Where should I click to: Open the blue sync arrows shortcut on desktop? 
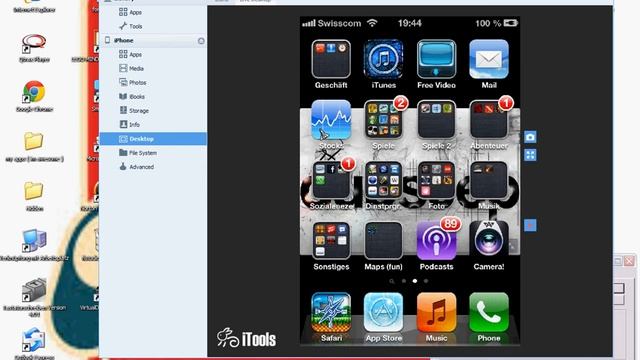34,340
